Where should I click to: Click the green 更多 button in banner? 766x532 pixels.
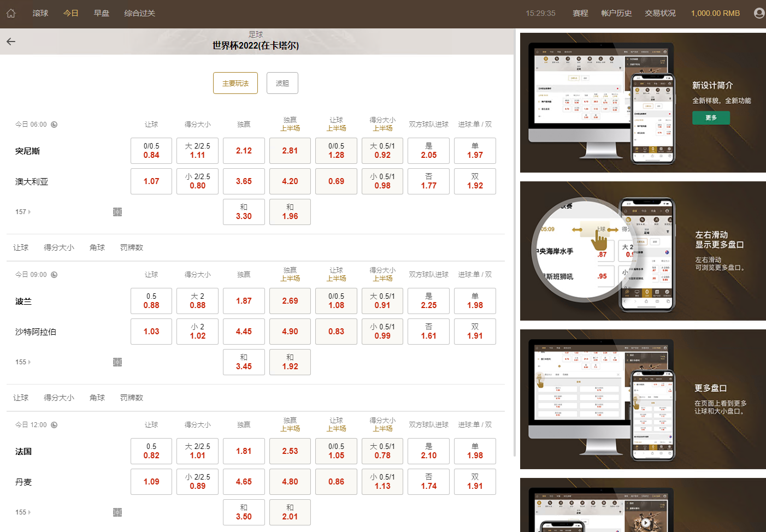[711, 117]
